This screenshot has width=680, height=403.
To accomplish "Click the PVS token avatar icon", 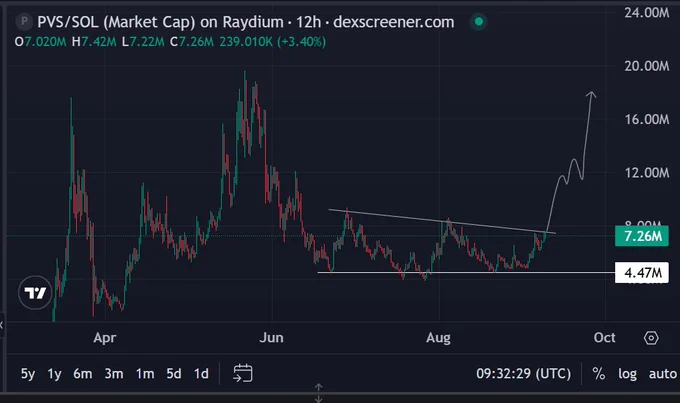I will coord(24,21).
